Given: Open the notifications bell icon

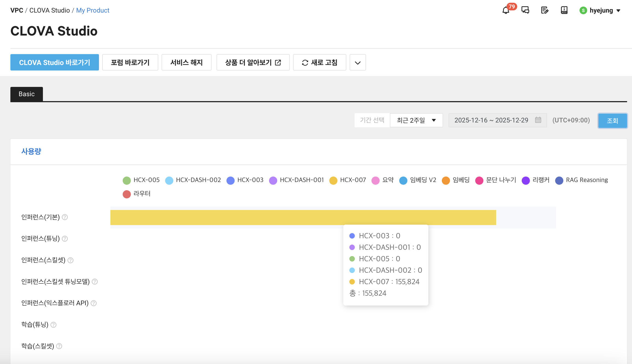Looking at the screenshot, I should pos(506,10).
